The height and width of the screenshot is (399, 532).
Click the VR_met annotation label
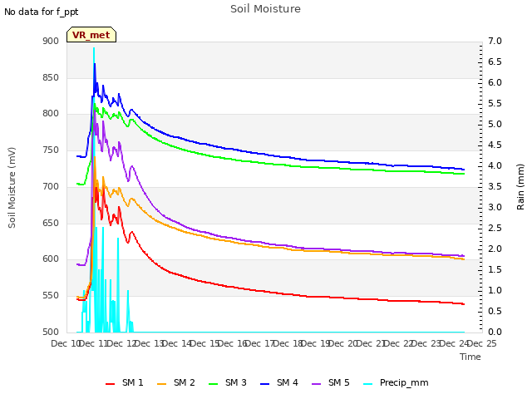(91, 35)
